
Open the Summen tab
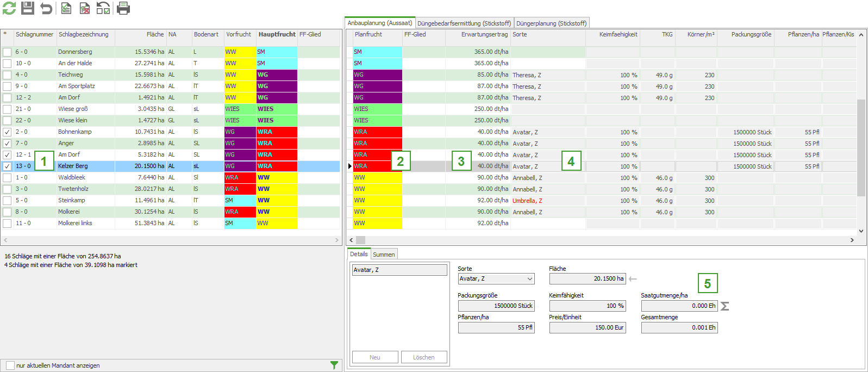tap(384, 255)
